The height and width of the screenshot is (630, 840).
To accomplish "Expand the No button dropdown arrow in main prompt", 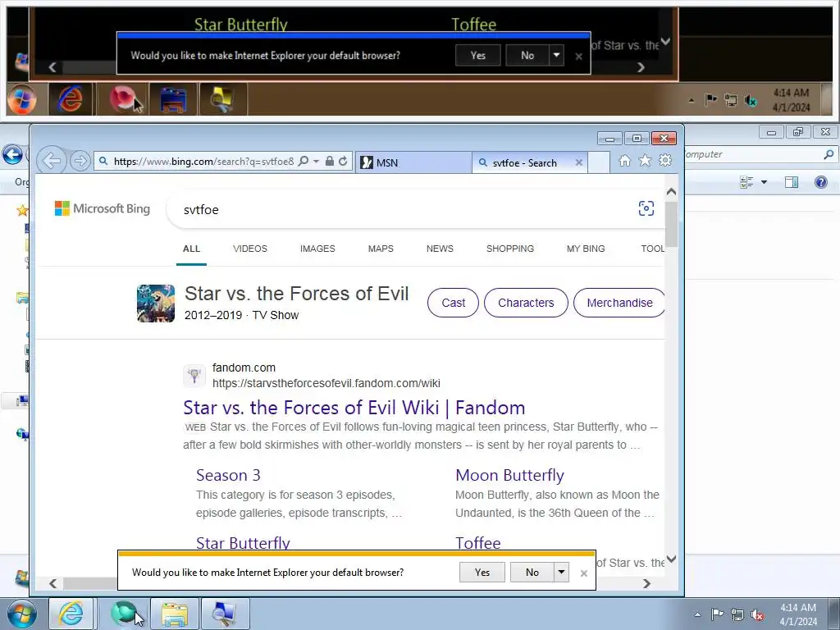I will [561, 572].
